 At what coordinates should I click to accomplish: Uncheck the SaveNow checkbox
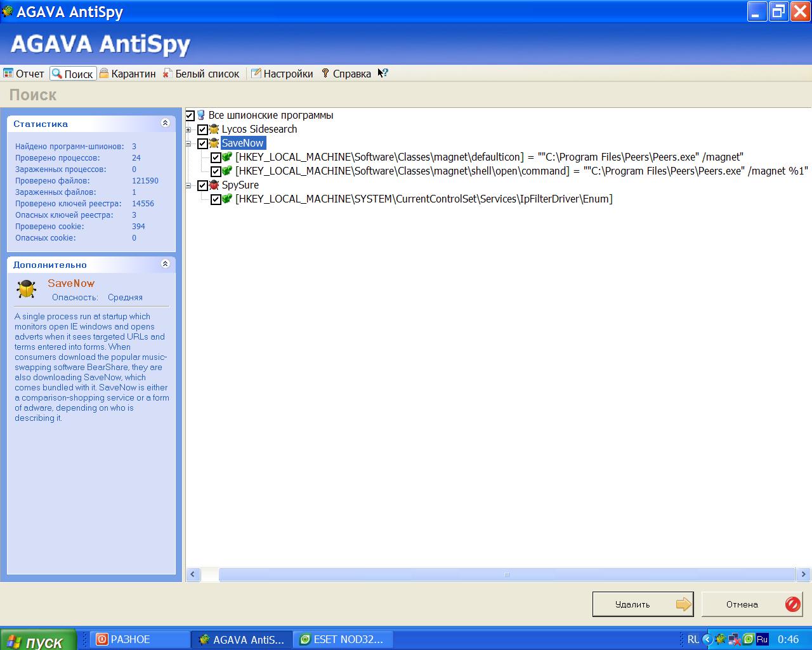click(202, 143)
